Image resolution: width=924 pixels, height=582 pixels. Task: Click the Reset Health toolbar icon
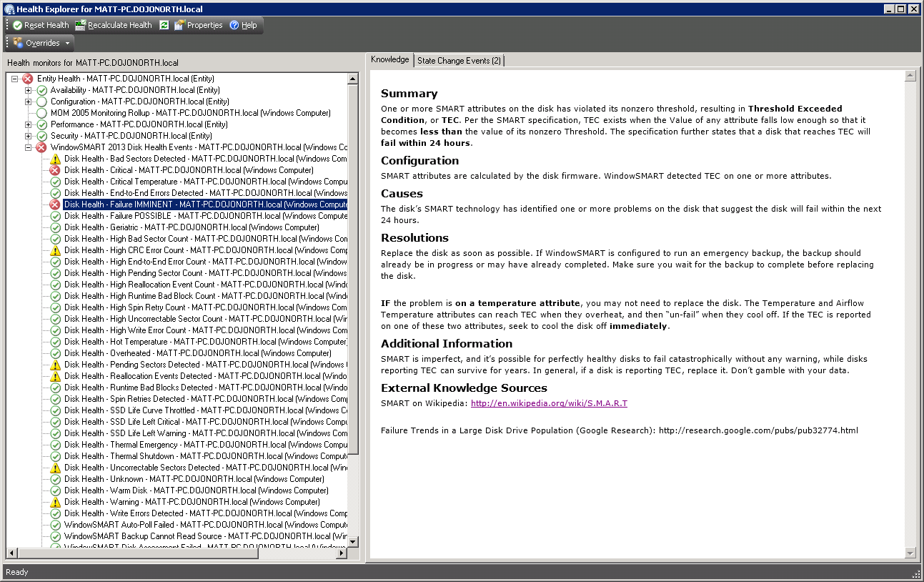click(x=18, y=25)
